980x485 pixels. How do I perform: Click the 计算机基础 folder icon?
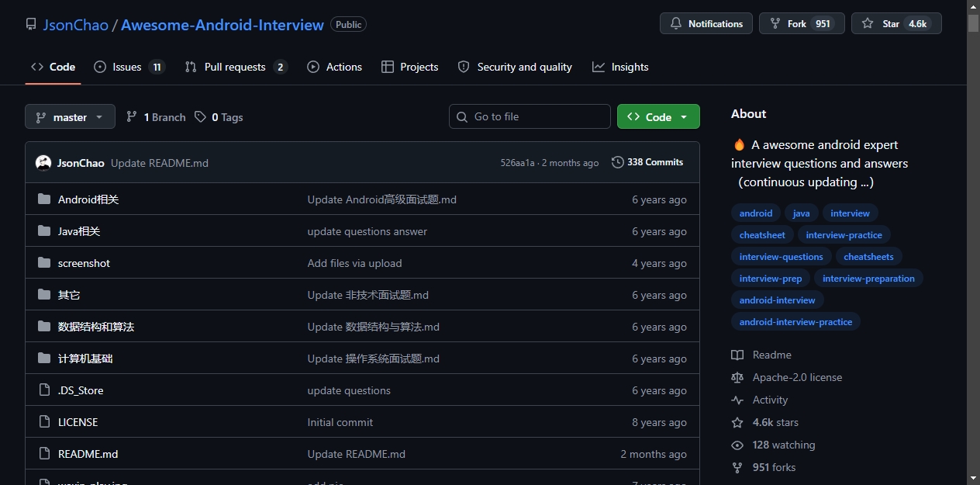coord(44,359)
